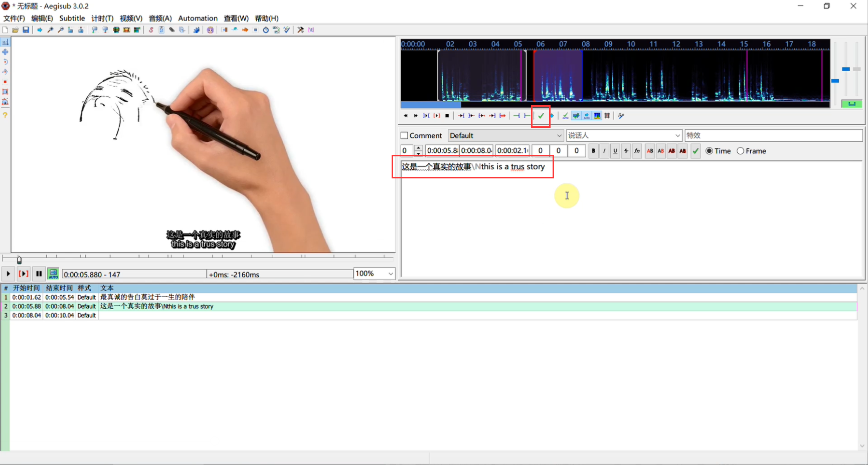Set primary color first AB button
Viewport: 868px width, 465px height.
650,151
